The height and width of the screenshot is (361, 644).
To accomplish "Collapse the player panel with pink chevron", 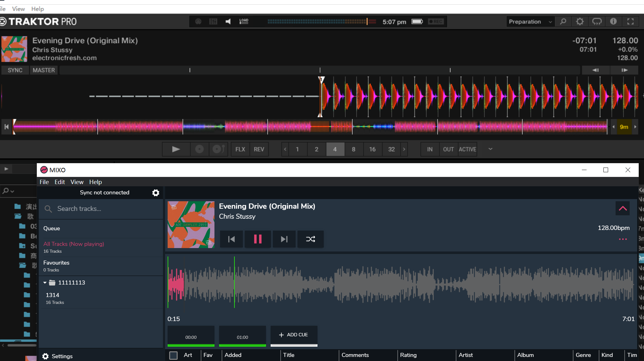I will coord(622,208).
